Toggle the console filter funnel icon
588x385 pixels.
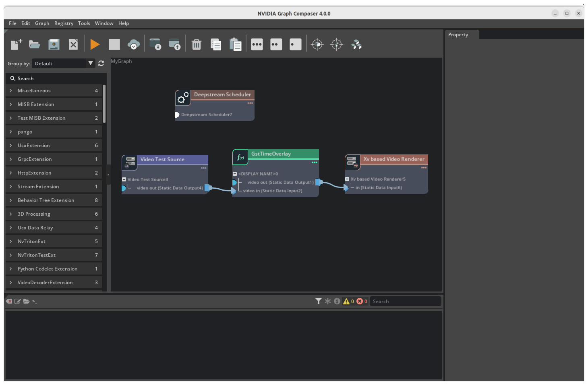(318, 301)
